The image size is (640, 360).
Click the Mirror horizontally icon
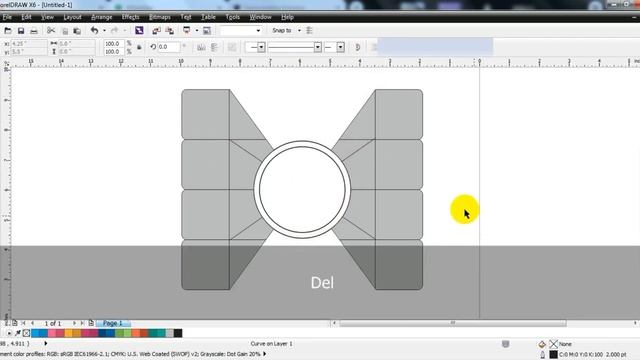tap(201, 47)
